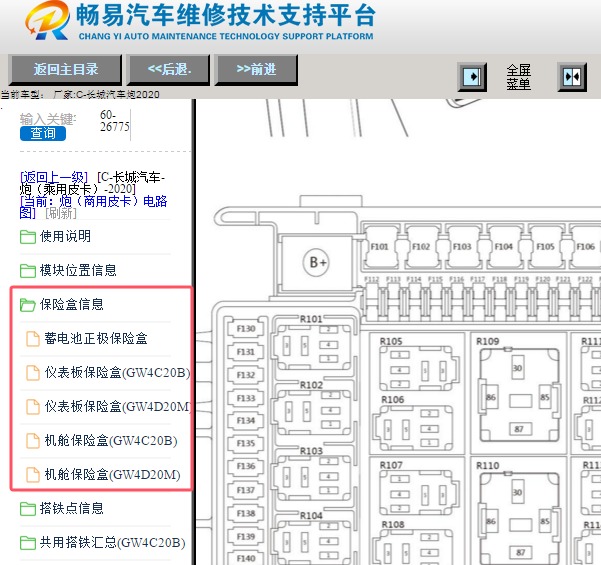Open 机舱保险盒(GW4D20M) document
Viewport: 601px width, 565px height.
point(112,475)
